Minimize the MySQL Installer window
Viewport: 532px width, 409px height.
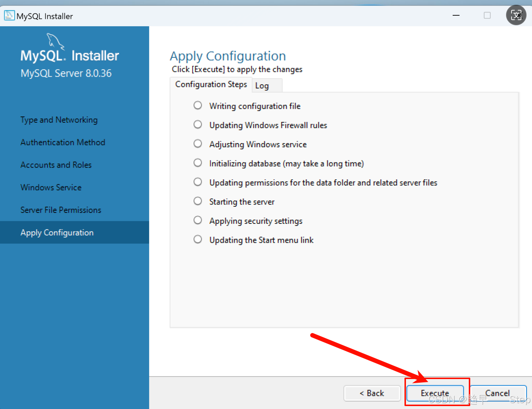click(456, 15)
